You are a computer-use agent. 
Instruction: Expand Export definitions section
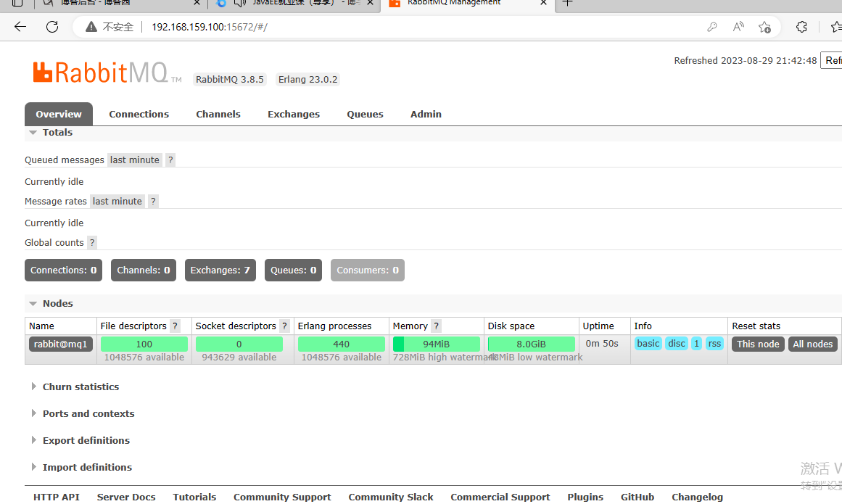pyautogui.click(x=86, y=441)
